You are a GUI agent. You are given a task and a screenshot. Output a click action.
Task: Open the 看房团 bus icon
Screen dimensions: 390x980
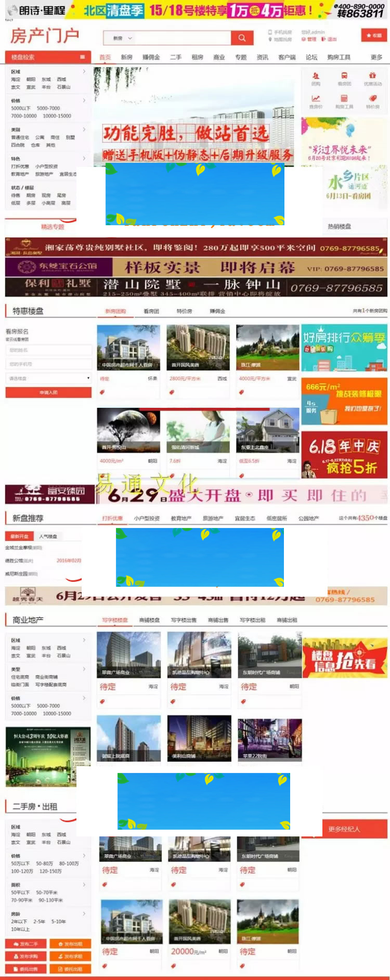344,76
